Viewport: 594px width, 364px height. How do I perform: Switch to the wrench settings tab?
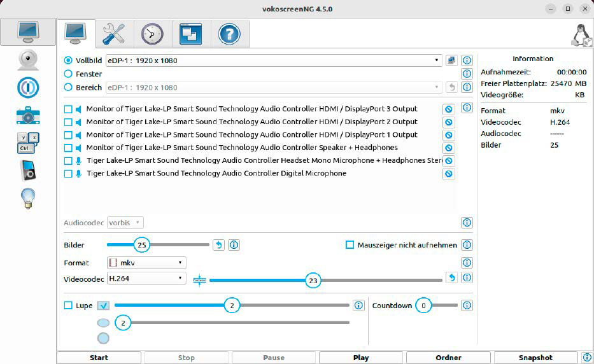[x=114, y=34]
